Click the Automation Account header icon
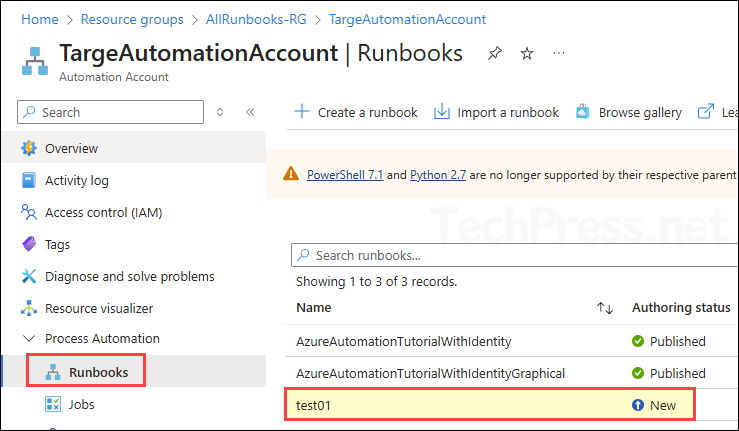 [x=35, y=61]
